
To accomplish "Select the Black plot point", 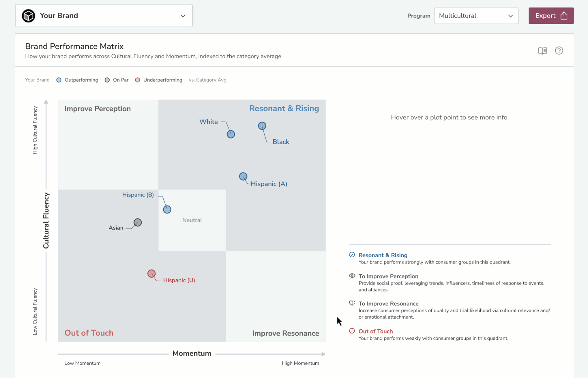I will tap(262, 126).
